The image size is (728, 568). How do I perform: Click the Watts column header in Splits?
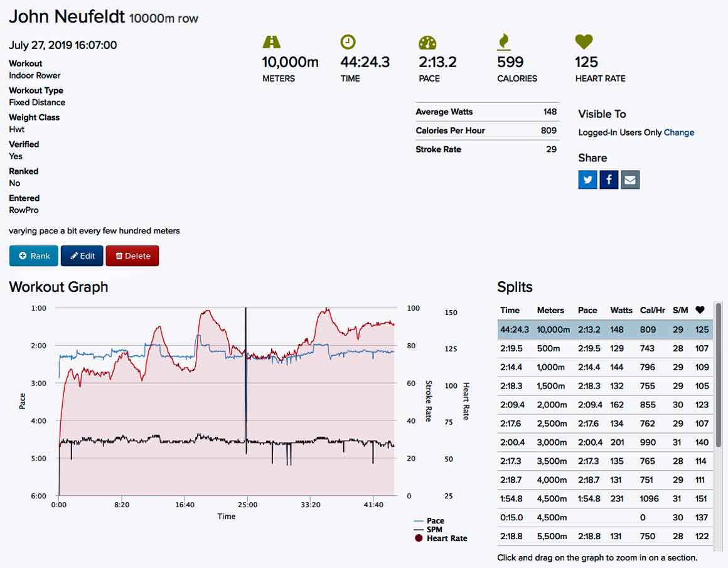621,310
